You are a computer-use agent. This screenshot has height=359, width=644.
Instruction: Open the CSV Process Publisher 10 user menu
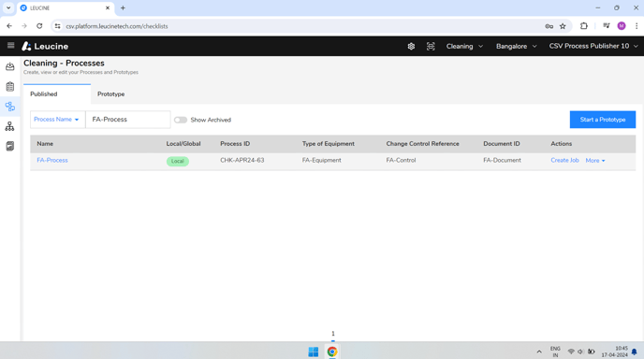pyautogui.click(x=593, y=46)
